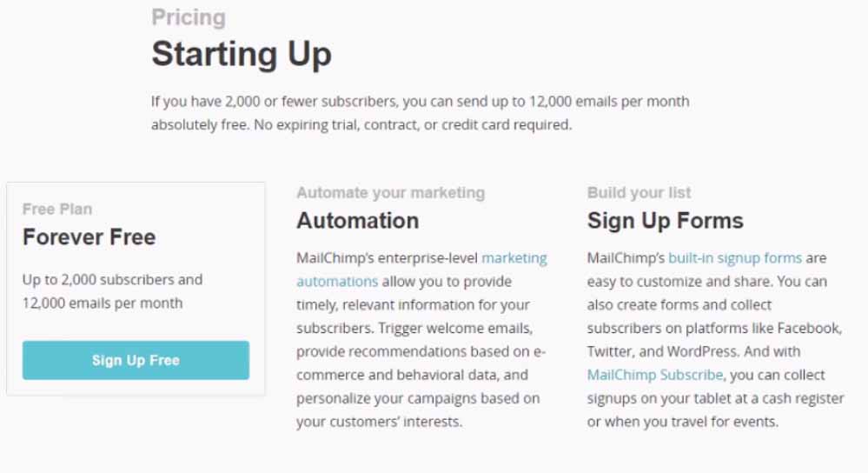Click the Free Plan label in the card
The height and width of the screenshot is (473, 868).
[57, 209]
